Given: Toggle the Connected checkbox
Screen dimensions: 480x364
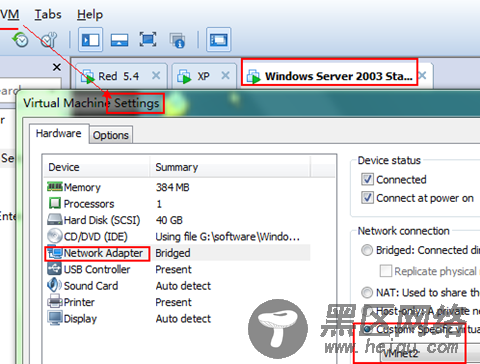Looking at the screenshot, I should [x=367, y=179].
